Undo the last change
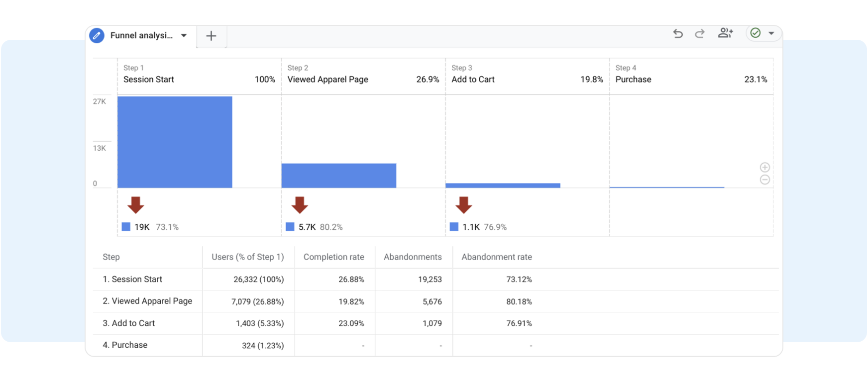The height and width of the screenshot is (381, 868). [x=678, y=33]
